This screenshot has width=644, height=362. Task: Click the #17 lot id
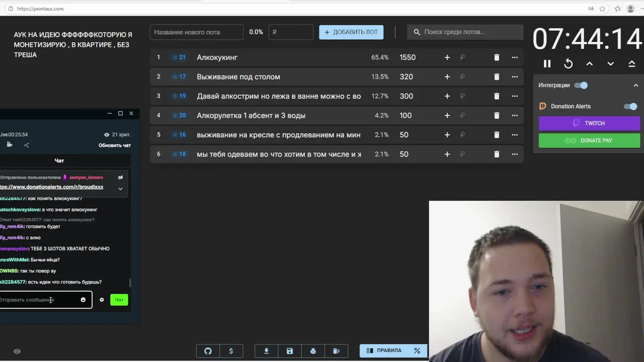(179, 77)
